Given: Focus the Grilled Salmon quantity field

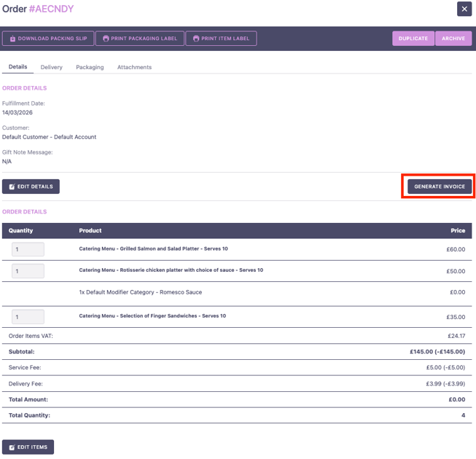Looking at the screenshot, I should pos(28,250).
